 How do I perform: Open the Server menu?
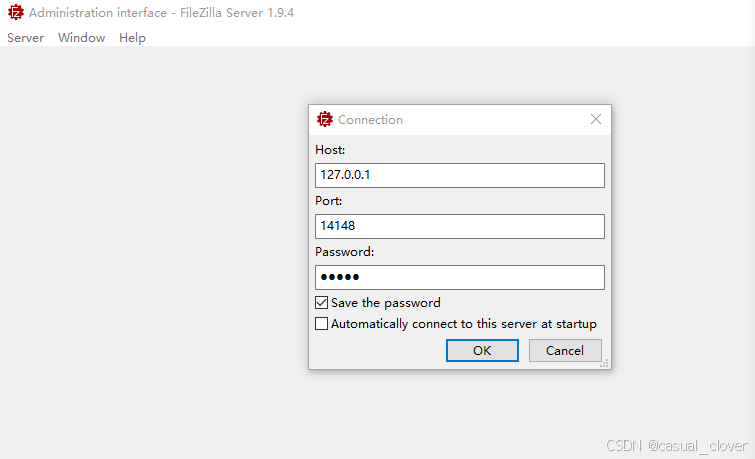26,38
